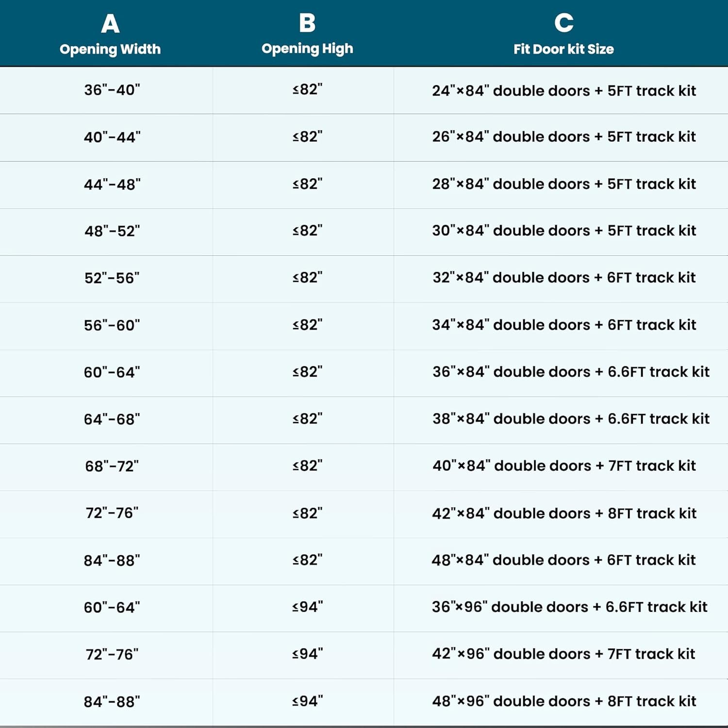Click the 42"×96" double doors kit entry
The height and width of the screenshot is (728, 728).
563,654
